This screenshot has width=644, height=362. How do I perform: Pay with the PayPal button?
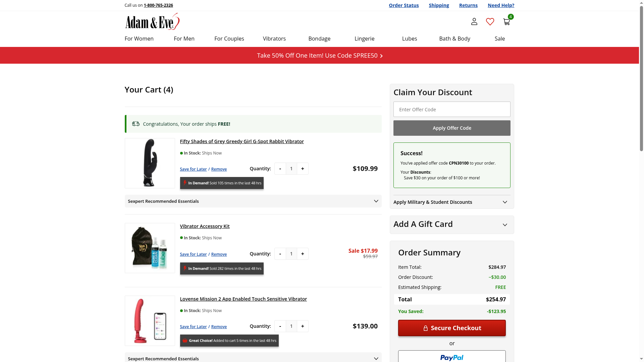tap(451, 357)
